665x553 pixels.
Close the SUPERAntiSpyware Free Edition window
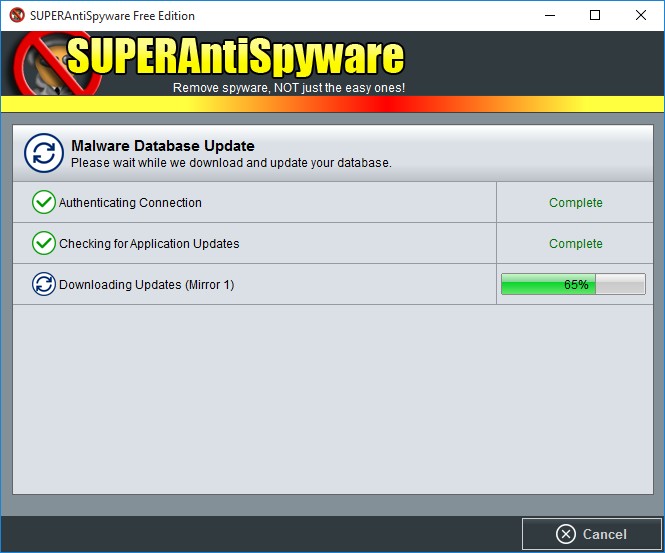click(641, 15)
